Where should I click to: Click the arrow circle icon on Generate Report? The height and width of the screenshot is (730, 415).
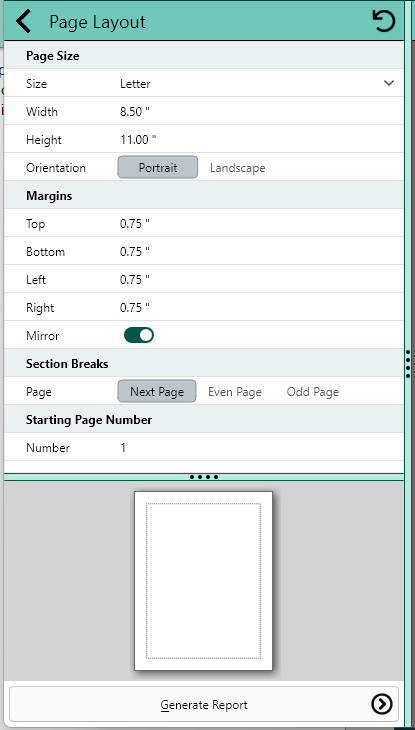381,704
